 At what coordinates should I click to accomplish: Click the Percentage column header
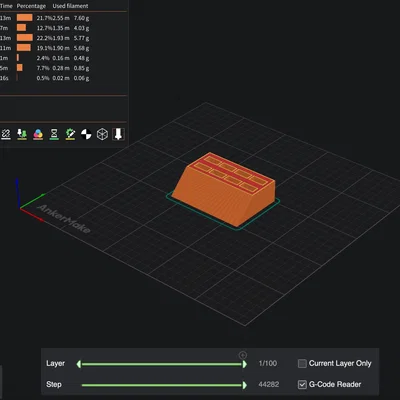click(31, 6)
